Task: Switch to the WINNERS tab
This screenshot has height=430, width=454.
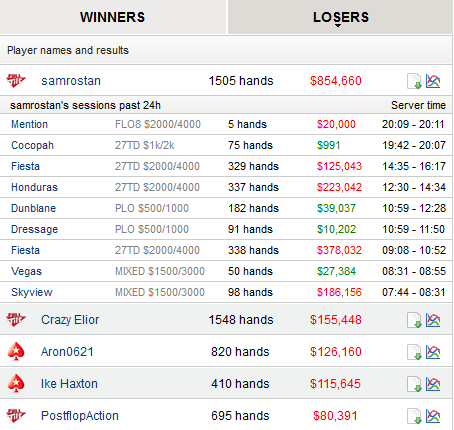Action: [x=113, y=17]
